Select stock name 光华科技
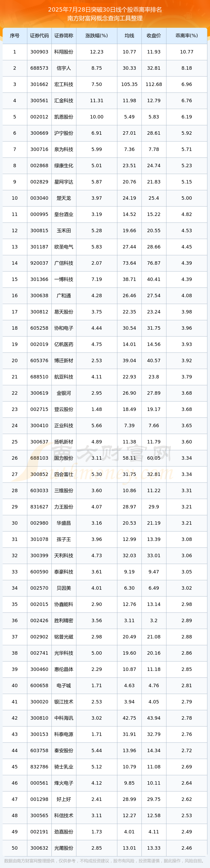210x868 pixels. pos(64,653)
